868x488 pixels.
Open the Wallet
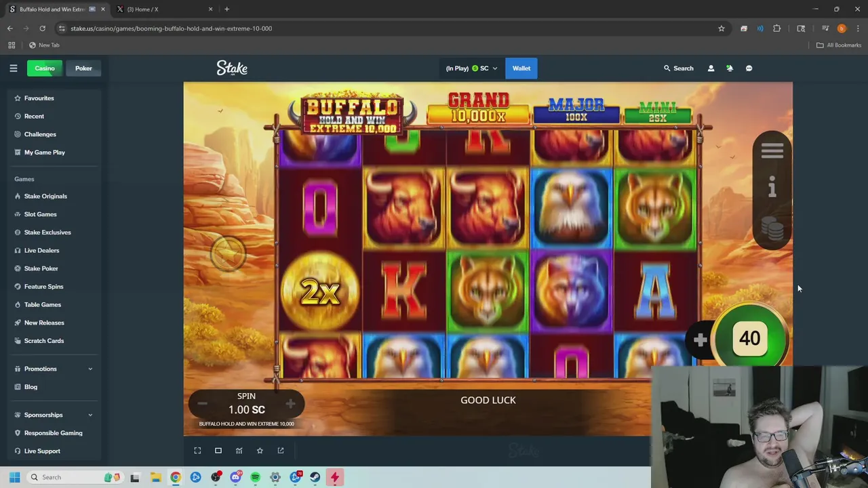click(521, 68)
